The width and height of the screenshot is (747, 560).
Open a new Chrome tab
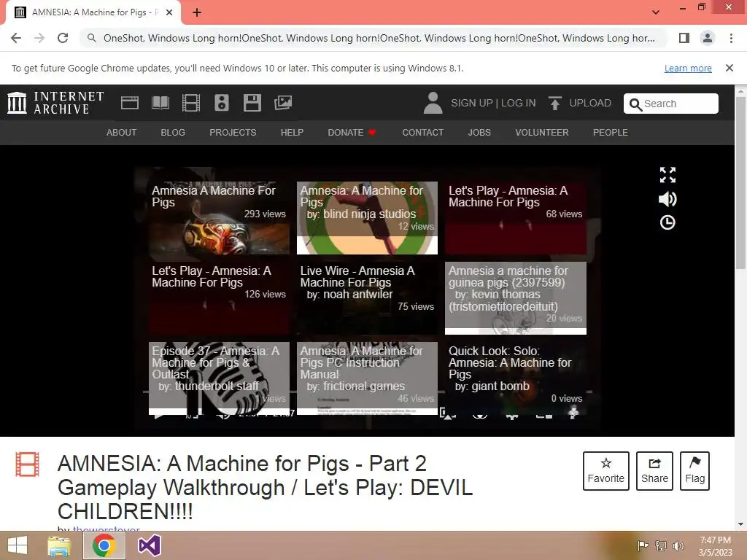pos(197,12)
